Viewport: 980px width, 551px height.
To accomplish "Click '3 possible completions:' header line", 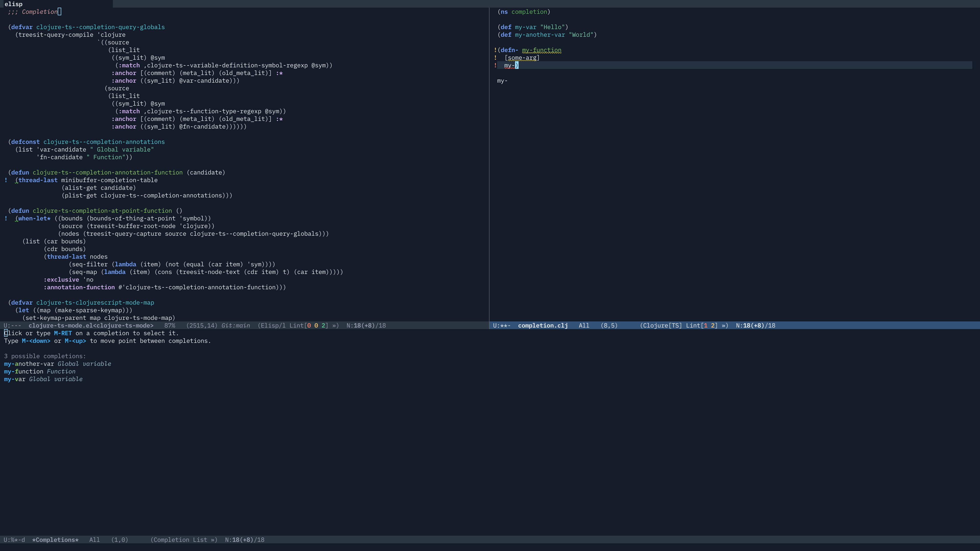I will click(45, 356).
